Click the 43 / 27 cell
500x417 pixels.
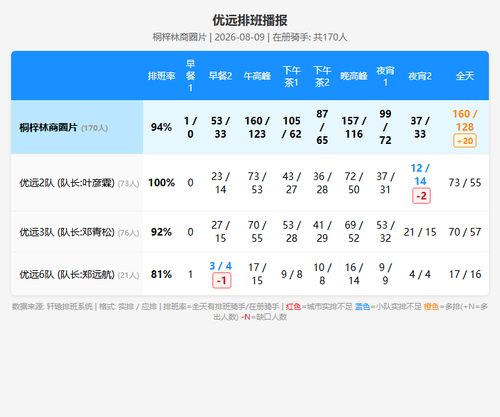292,183
